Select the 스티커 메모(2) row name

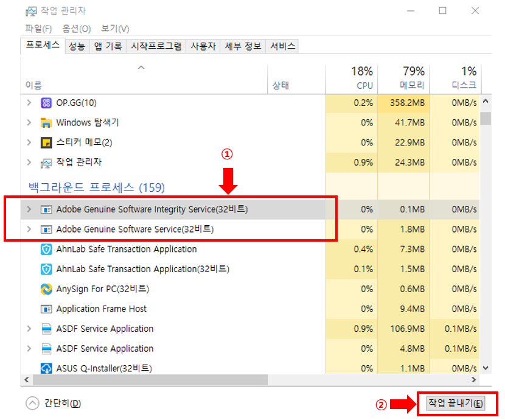(x=84, y=142)
